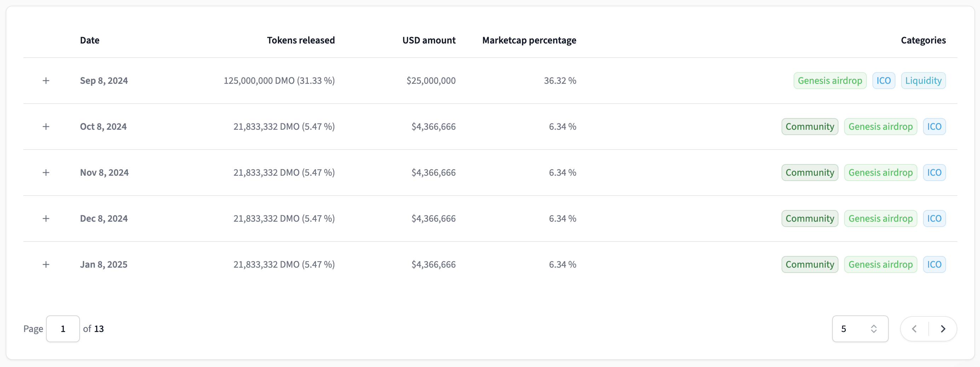
Task: Click the plus icon on Oct 8, 2024 row
Action: [46, 127]
